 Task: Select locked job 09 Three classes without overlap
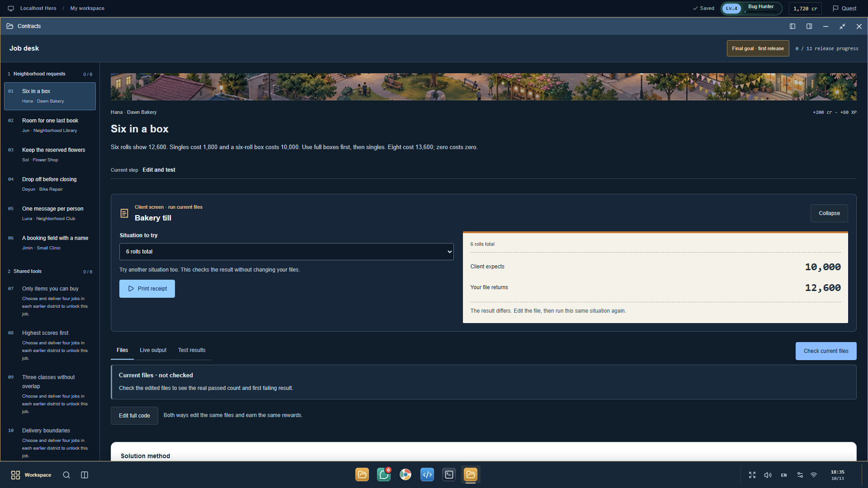tap(50, 394)
